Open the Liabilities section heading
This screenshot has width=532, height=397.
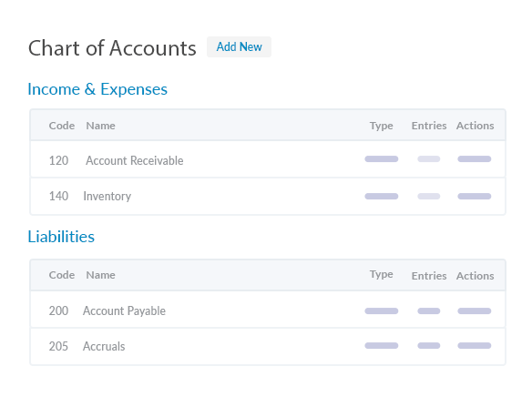pyautogui.click(x=61, y=237)
